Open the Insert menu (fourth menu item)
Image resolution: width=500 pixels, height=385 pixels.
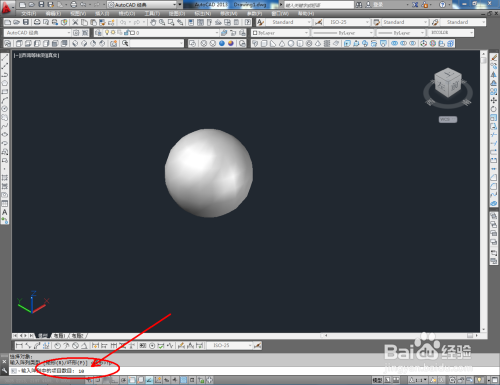(102, 14)
